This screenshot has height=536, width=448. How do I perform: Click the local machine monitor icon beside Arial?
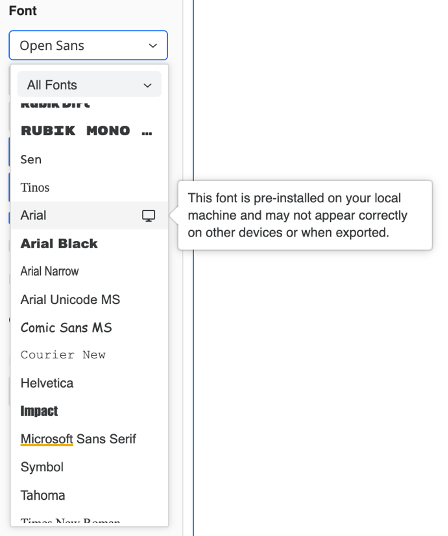pyautogui.click(x=148, y=216)
